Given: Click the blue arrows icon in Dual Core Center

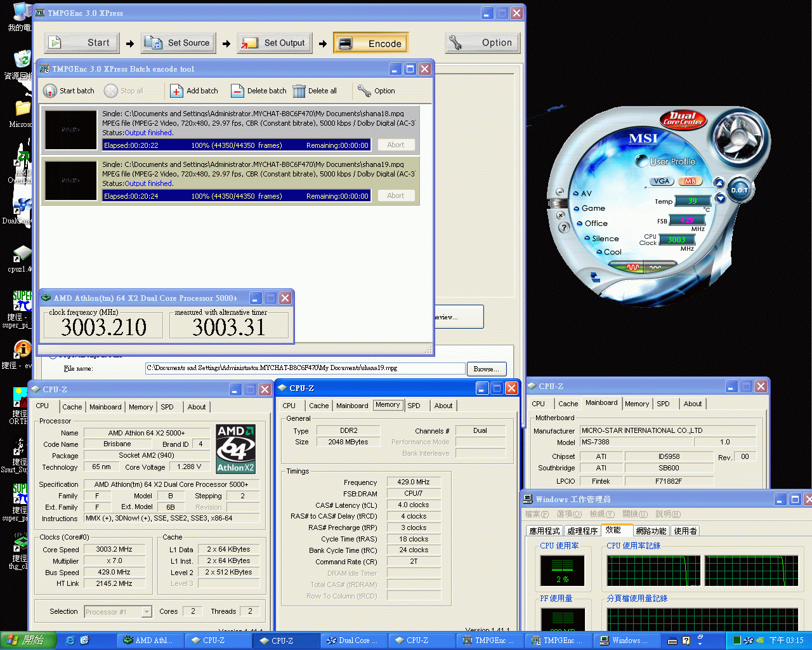Looking at the screenshot, I should (595, 277).
